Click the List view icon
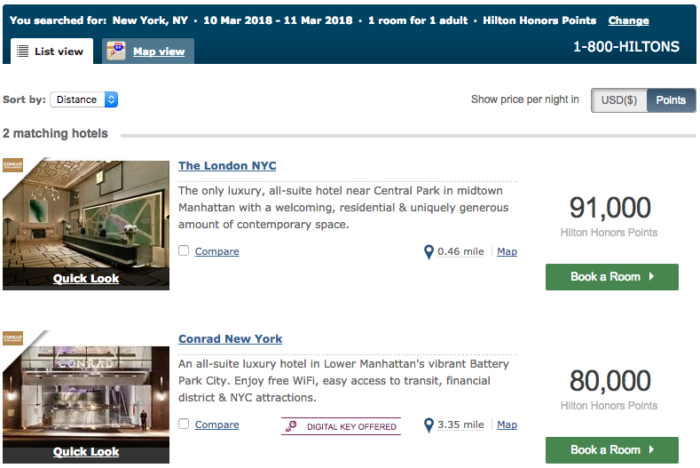The image size is (700, 468). click(22, 51)
